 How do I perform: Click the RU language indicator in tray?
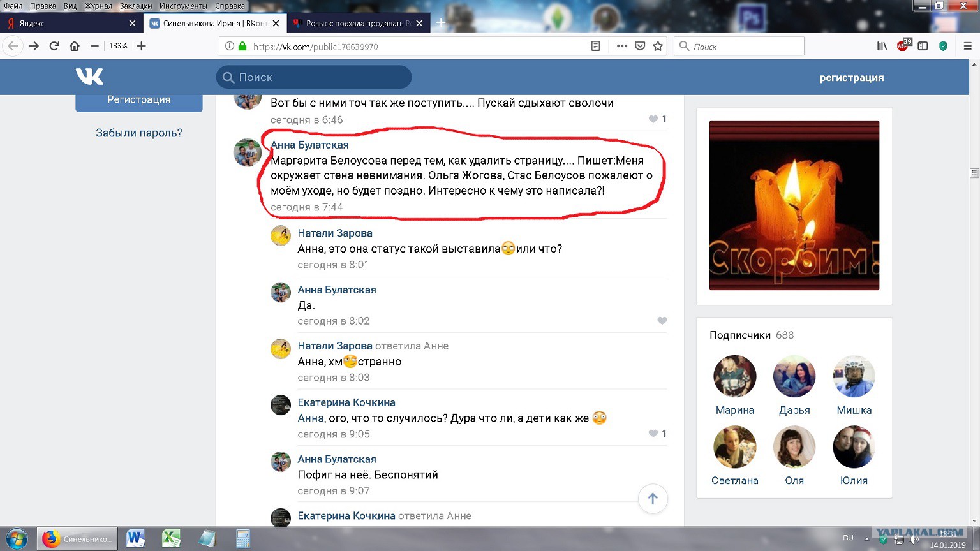point(848,538)
